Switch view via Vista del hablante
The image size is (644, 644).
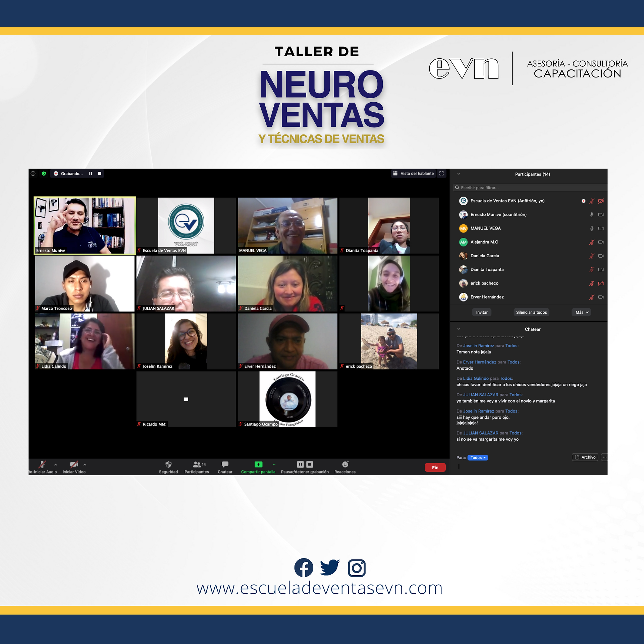click(414, 173)
